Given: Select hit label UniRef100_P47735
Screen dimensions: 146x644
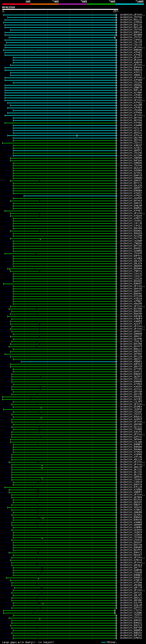Looking at the screenshot, I should (x=131, y=239).
